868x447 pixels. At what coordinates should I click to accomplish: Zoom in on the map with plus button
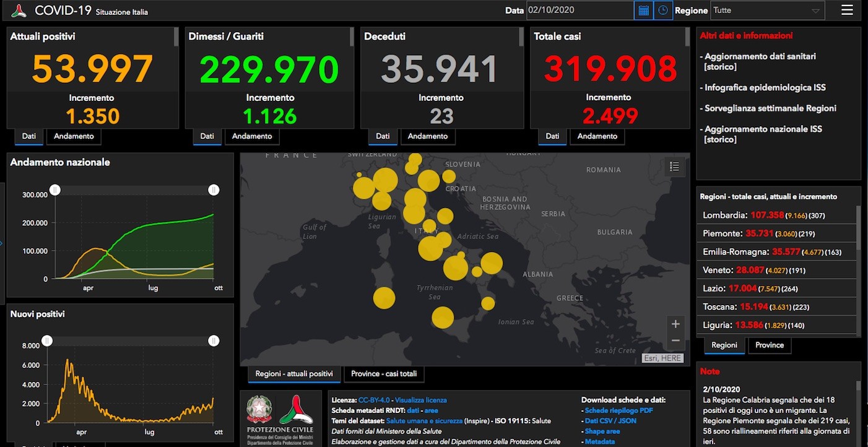coord(675,324)
